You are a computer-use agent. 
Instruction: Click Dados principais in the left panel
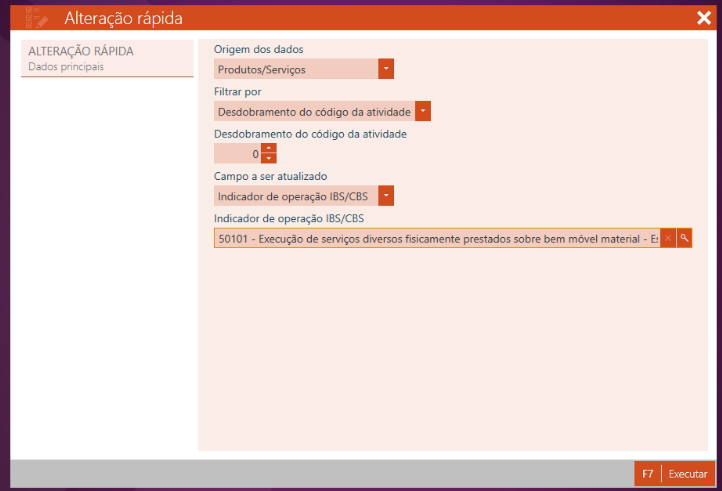point(66,66)
